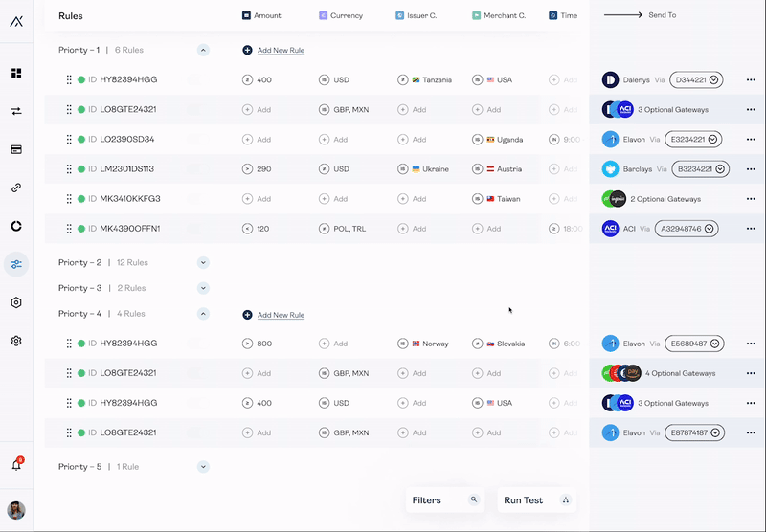766x532 pixels.
Task: Click the Slovakia merchant country value
Action: point(507,344)
